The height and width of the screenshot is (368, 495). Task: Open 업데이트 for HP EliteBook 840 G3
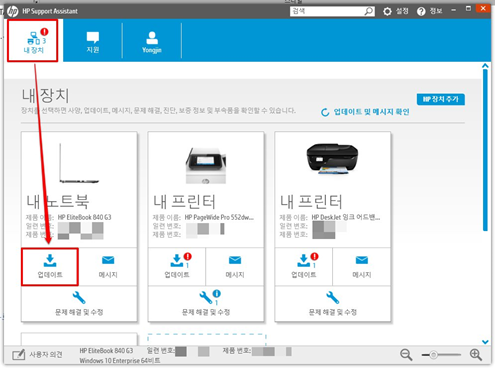[x=50, y=266]
